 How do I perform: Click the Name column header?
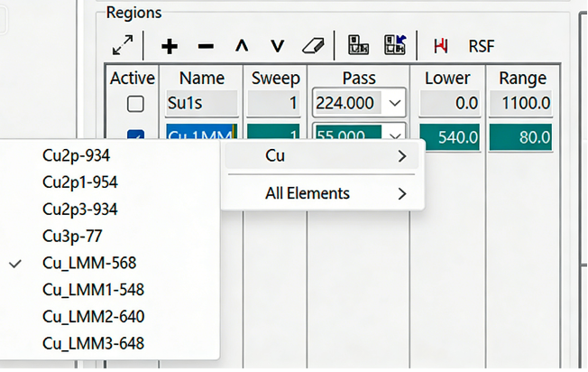tap(202, 78)
